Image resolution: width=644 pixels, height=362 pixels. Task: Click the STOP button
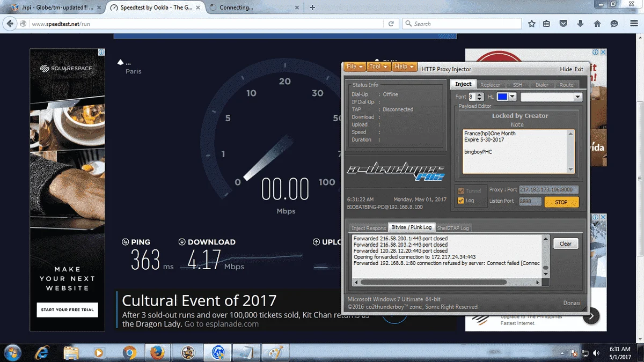[x=561, y=202]
